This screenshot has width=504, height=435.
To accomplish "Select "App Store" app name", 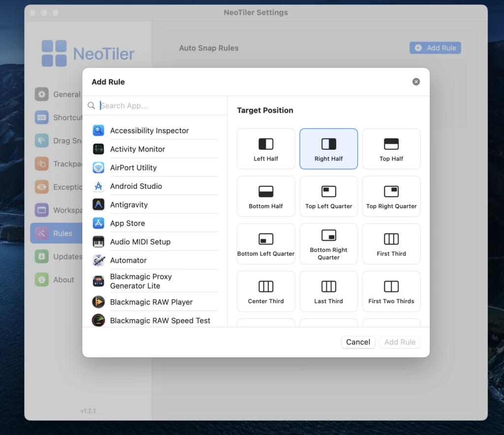I will tap(127, 223).
